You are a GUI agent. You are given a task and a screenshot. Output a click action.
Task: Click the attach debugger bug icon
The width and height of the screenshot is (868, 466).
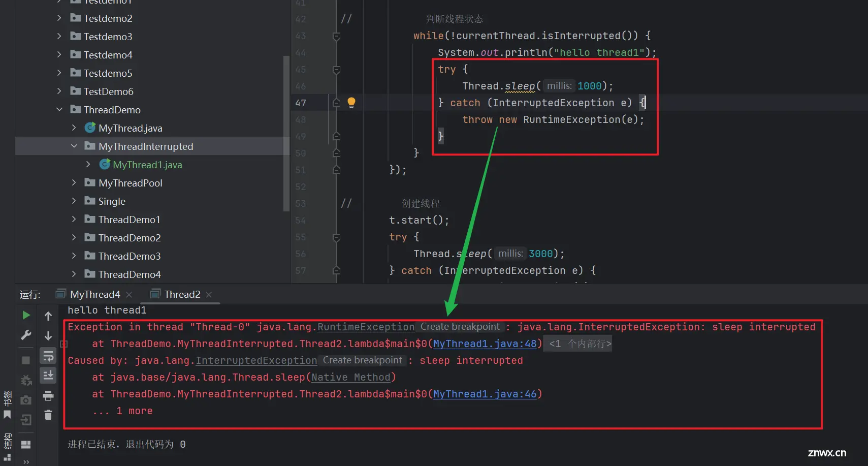26,380
